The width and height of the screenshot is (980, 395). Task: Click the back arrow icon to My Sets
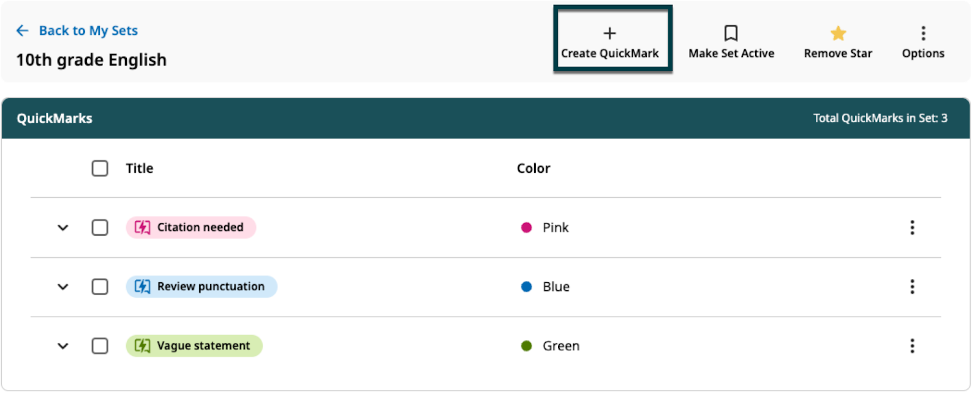tap(23, 31)
